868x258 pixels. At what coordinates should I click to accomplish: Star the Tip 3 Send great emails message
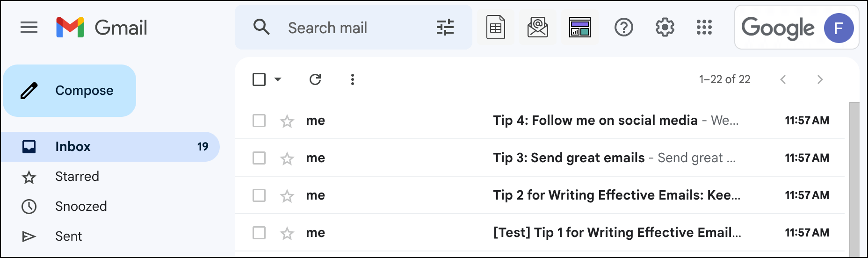(287, 159)
